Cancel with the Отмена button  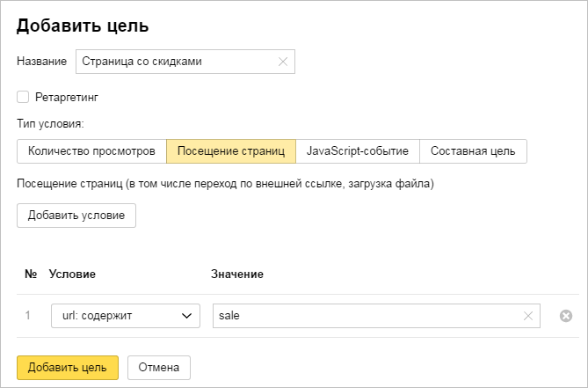pyautogui.click(x=159, y=367)
